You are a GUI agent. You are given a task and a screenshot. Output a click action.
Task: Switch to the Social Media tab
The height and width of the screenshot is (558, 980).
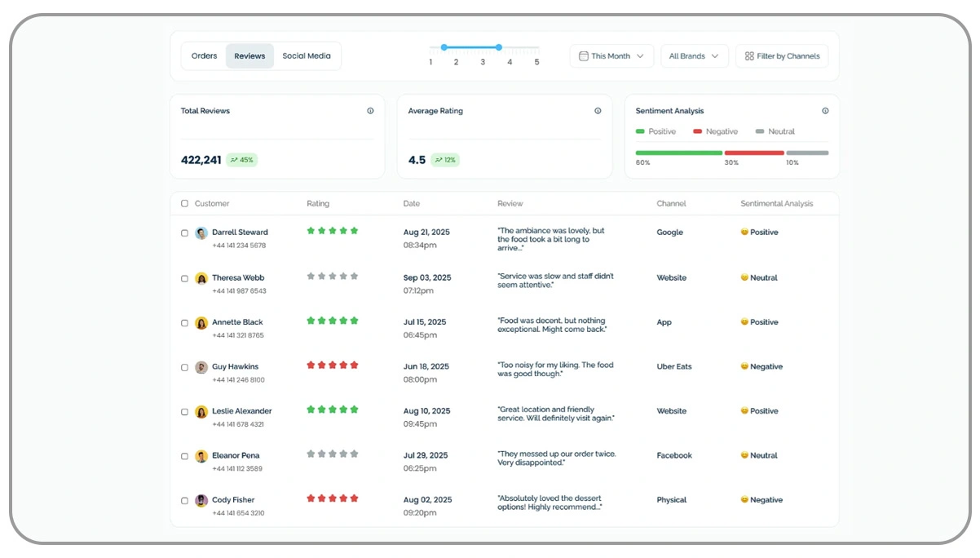tap(307, 55)
